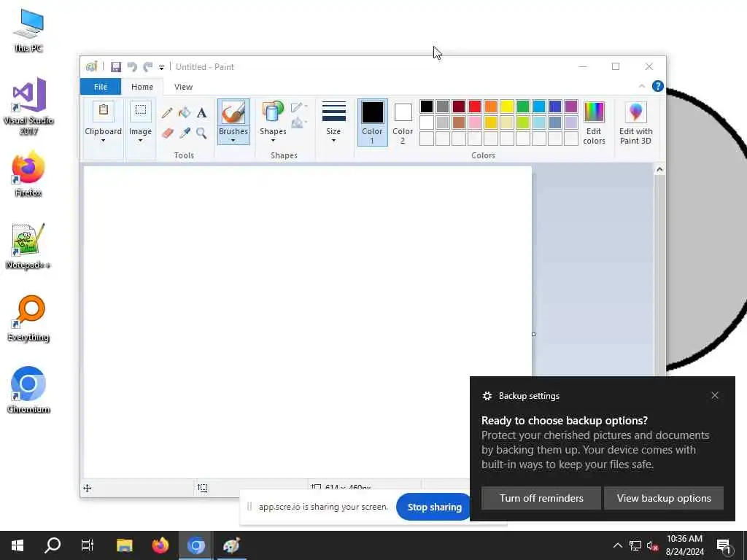Open Visual Studio 2017 desktop shortcut
This screenshot has width=747, height=560.
click(x=28, y=106)
